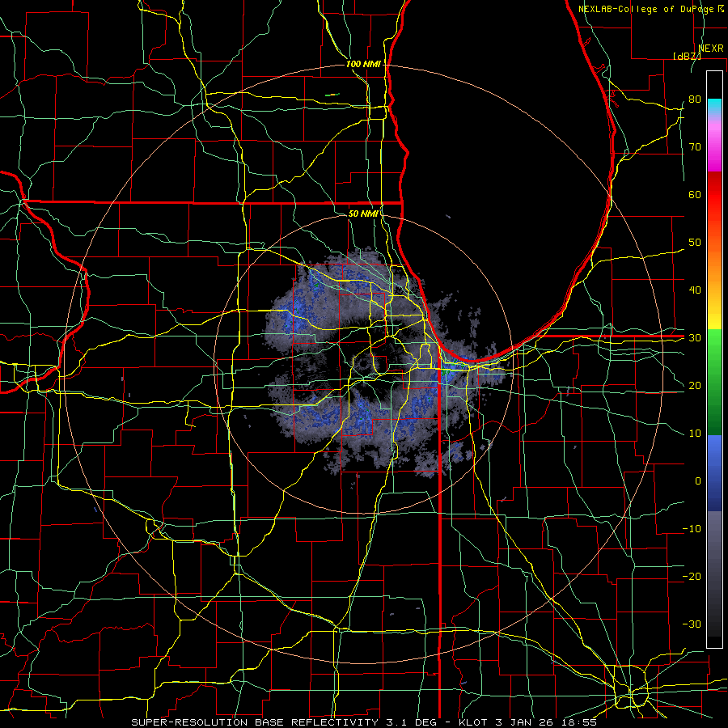Click the cyan top band of the color bar
The width and height of the screenshot is (728, 728).
(714, 107)
